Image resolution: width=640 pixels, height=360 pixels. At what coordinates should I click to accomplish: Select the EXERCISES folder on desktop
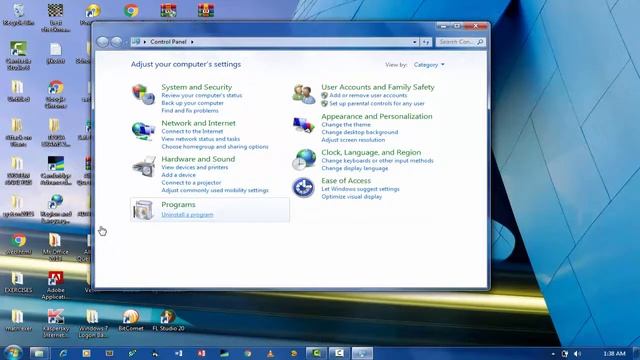click(x=18, y=282)
